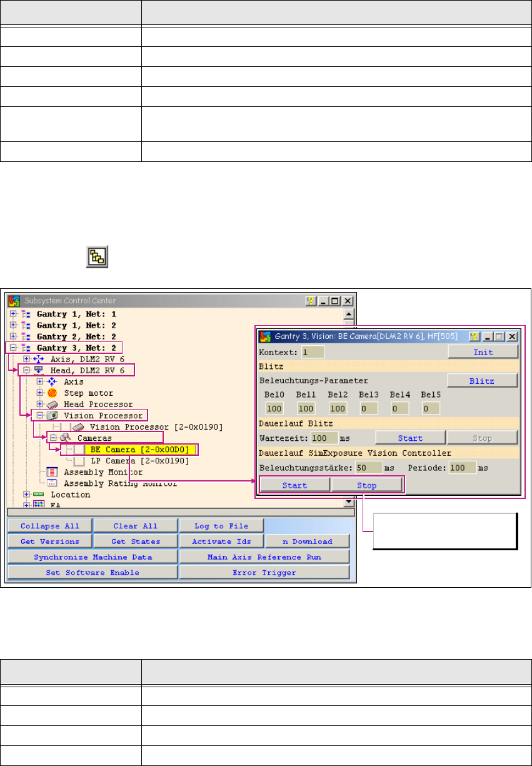The width and height of the screenshot is (532, 766).
Task: Expand the Location tree node
Action: (x=27, y=494)
